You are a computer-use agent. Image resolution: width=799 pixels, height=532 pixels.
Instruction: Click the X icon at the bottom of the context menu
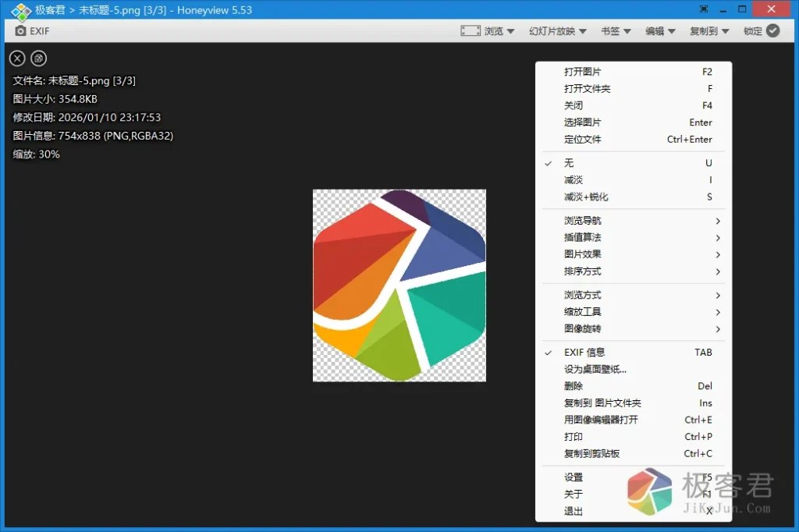[708, 512]
